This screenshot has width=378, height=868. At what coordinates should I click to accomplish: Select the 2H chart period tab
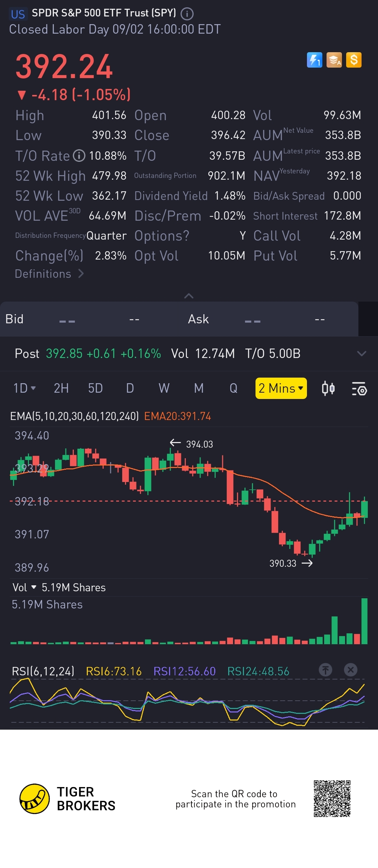61,388
